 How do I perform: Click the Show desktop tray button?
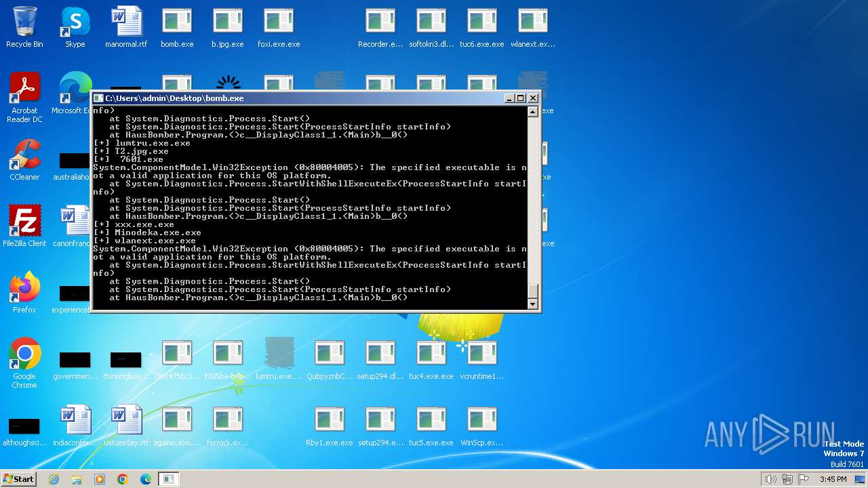pyautogui.click(x=861, y=479)
